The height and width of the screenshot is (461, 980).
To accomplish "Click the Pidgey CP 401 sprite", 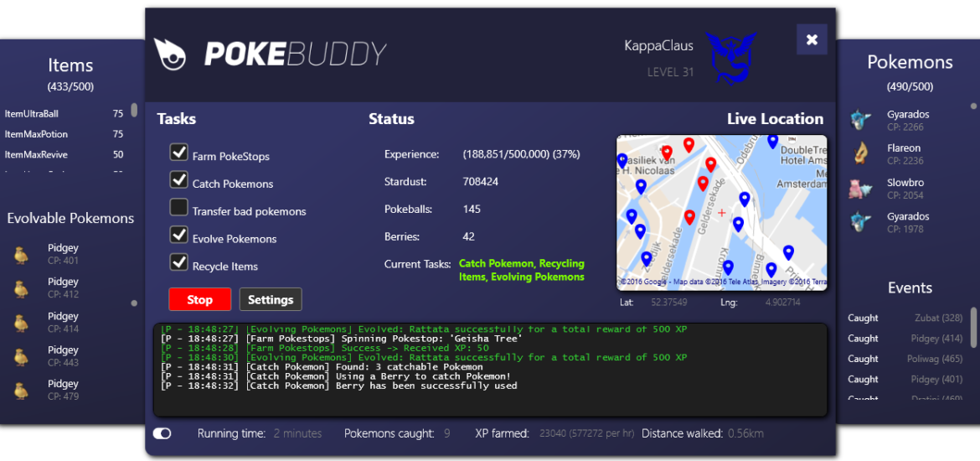I will 21,255.
